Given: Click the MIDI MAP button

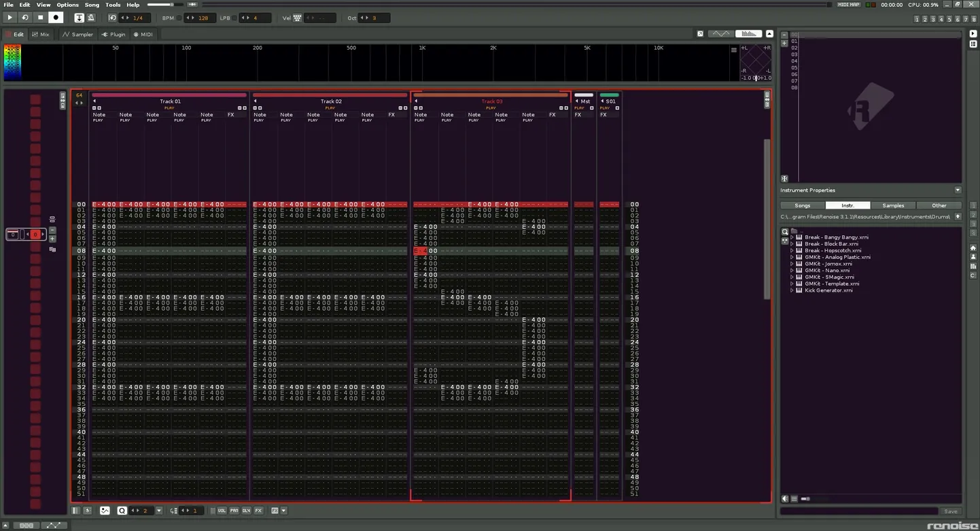Looking at the screenshot, I should [x=848, y=5].
